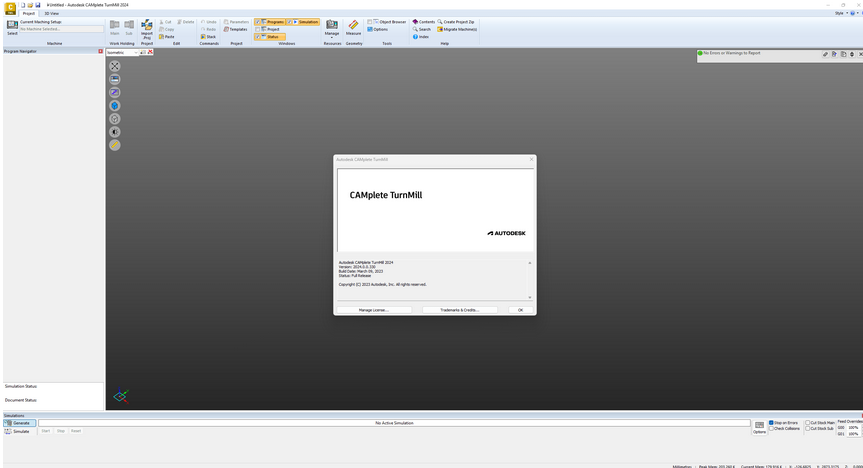Toggle the Simulation window checkbox

[x=290, y=22]
